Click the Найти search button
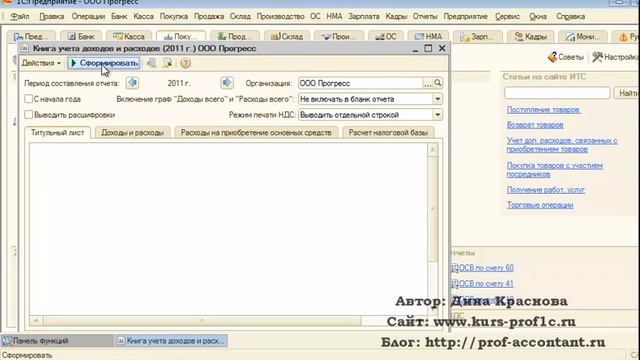The height and width of the screenshot is (360, 640). click(627, 93)
